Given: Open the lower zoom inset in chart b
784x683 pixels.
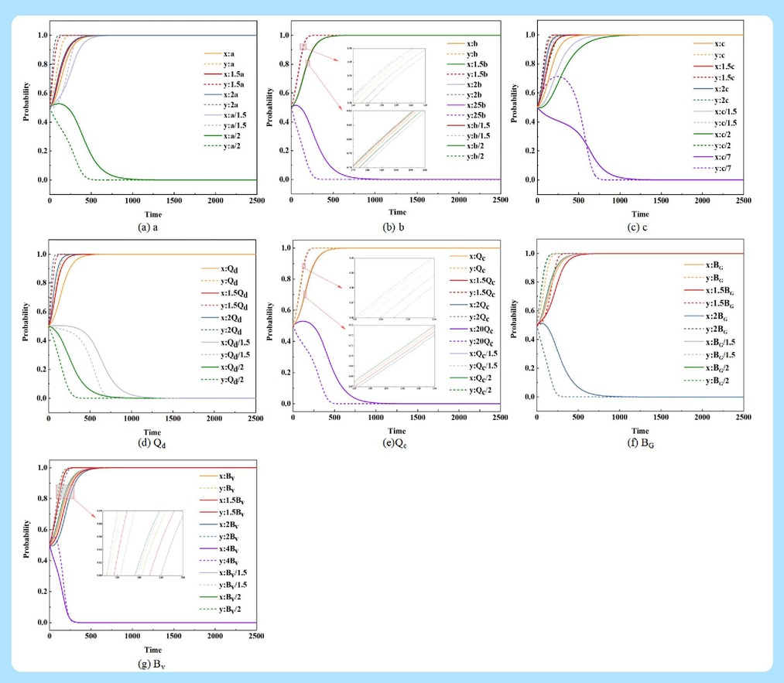Looking at the screenshot, I should pyautogui.click(x=389, y=139).
